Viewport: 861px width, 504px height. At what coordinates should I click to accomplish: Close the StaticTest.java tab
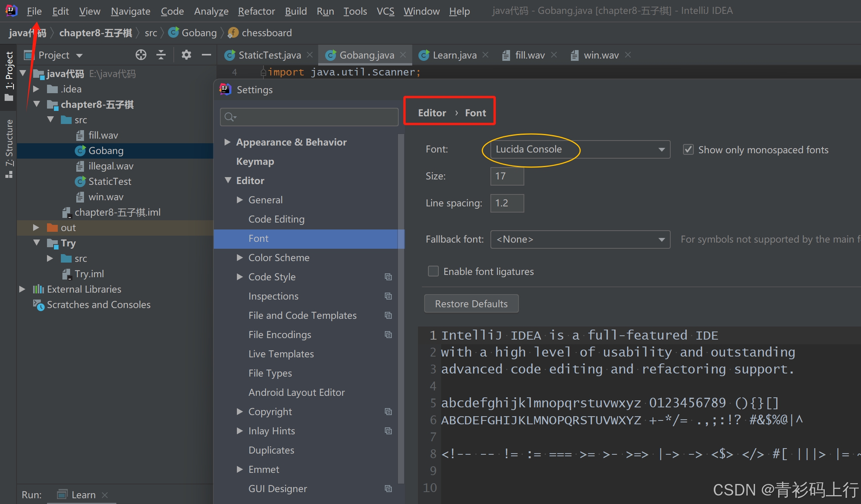point(310,55)
